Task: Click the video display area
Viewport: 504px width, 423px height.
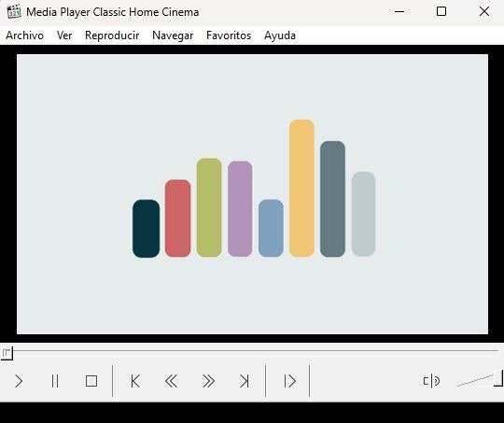Action: click(252, 194)
